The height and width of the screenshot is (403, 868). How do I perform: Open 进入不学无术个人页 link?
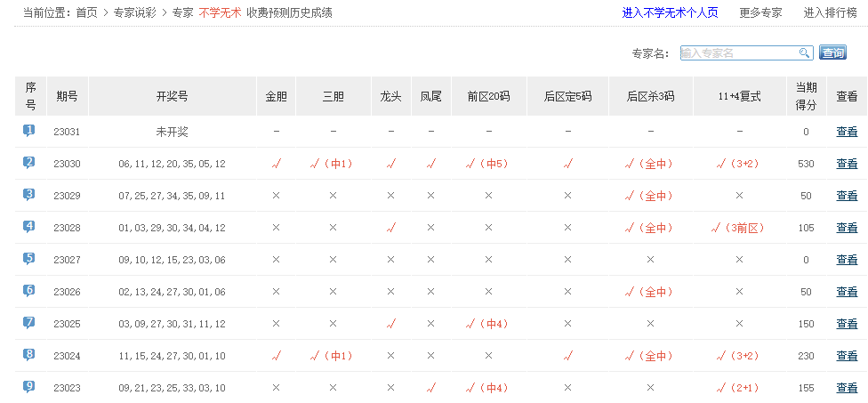coord(671,12)
